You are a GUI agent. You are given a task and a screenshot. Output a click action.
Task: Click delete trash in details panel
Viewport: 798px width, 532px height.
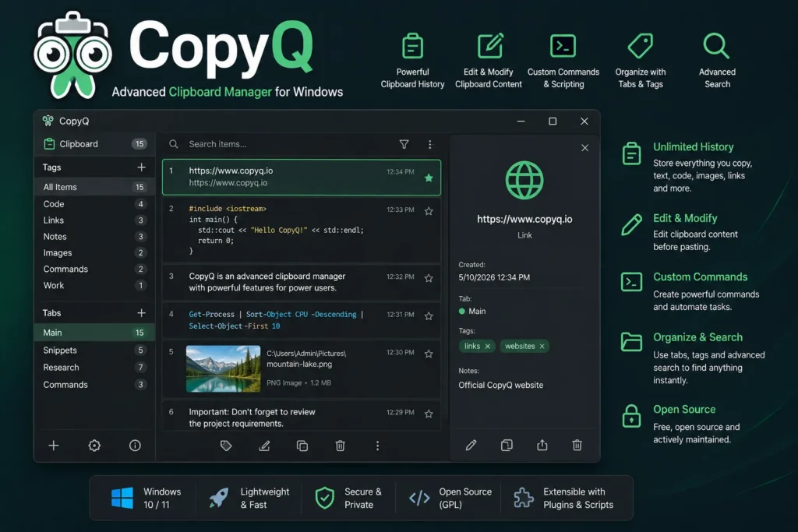[577, 446]
